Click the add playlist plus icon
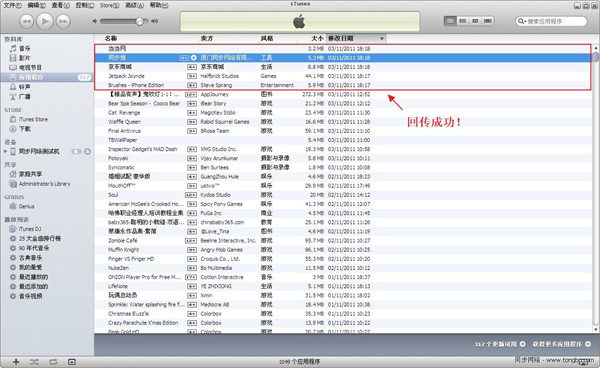Screen dimensions: 600x368 point(16,362)
